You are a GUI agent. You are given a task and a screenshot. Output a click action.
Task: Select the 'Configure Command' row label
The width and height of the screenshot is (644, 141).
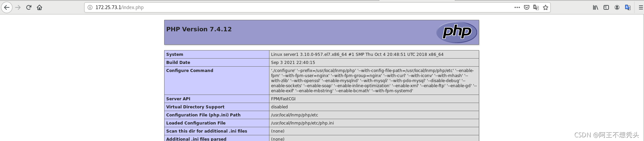189,71
